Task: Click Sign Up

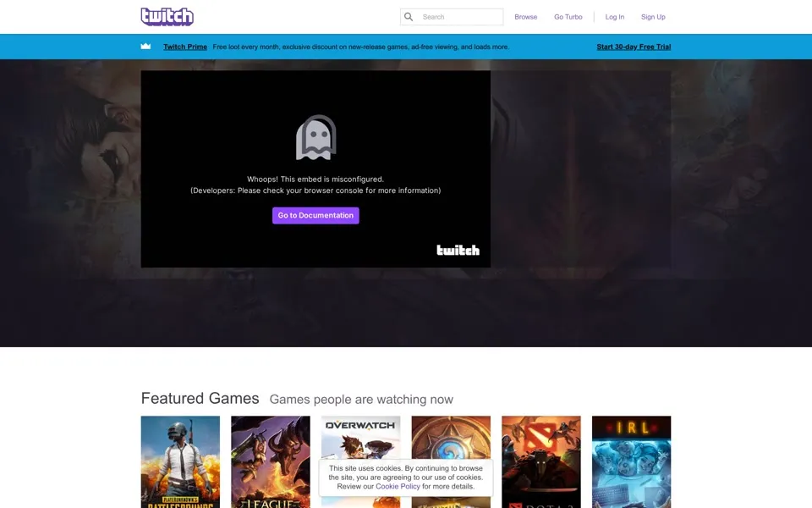Action: coord(653,17)
